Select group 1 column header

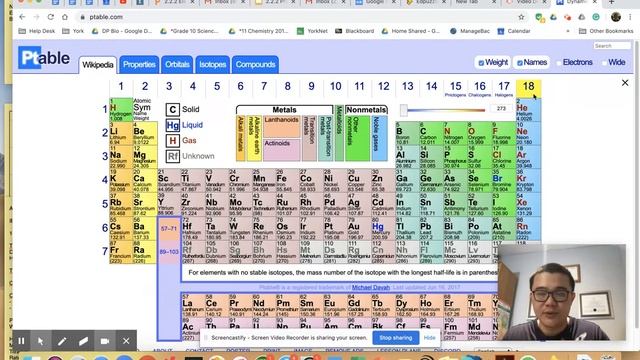pos(121,87)
